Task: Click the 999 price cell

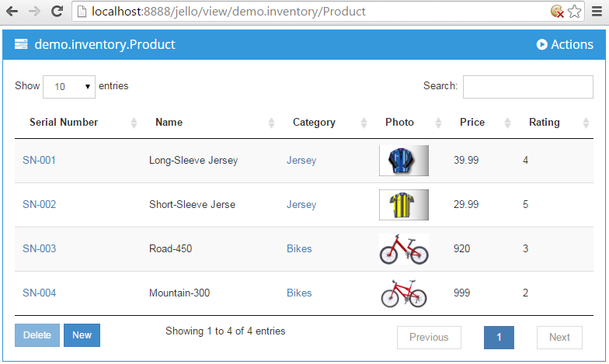Action: [x=461, y=293]
